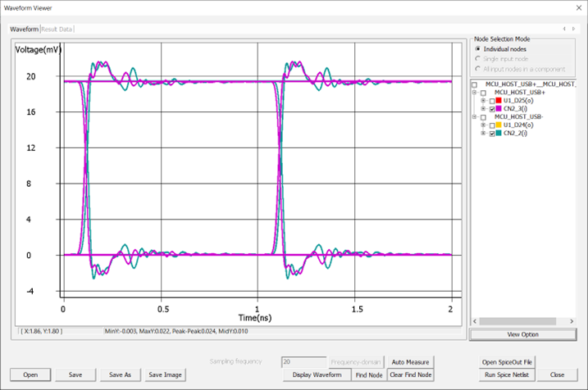Click the yellow U1_D24(o) color swatch
Screen dimensions: 588x390
[x=499, y=125]
